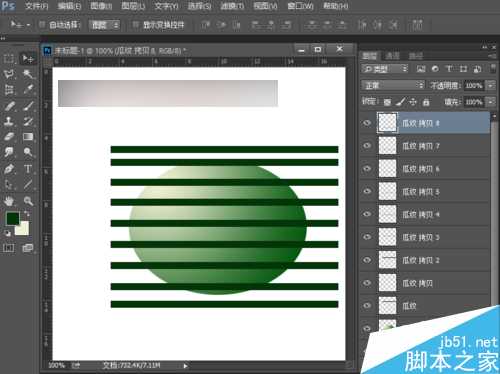Open the layer filter type dropdown
The image size is (500, 374).
pyautogui.click(x=385, y=69)
